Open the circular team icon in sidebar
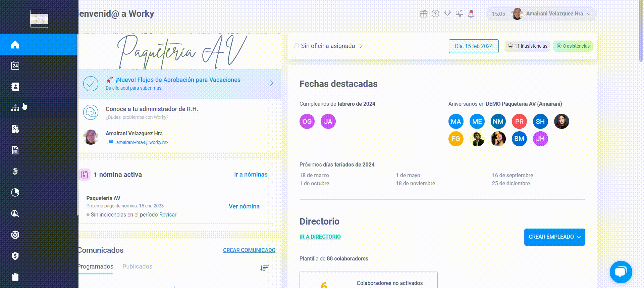The image size is (644, 288). click(x=15, y=235)
